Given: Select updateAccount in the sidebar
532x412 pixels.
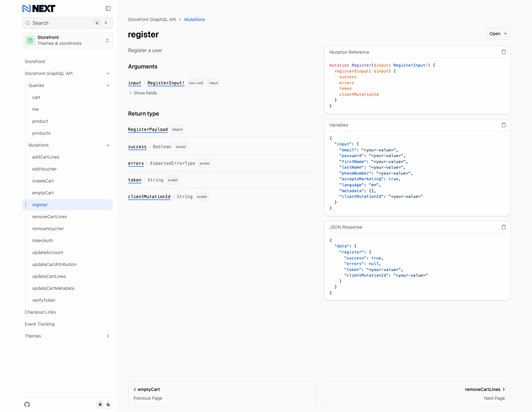Looking at the screenshot, I should [x=48, y=252].
